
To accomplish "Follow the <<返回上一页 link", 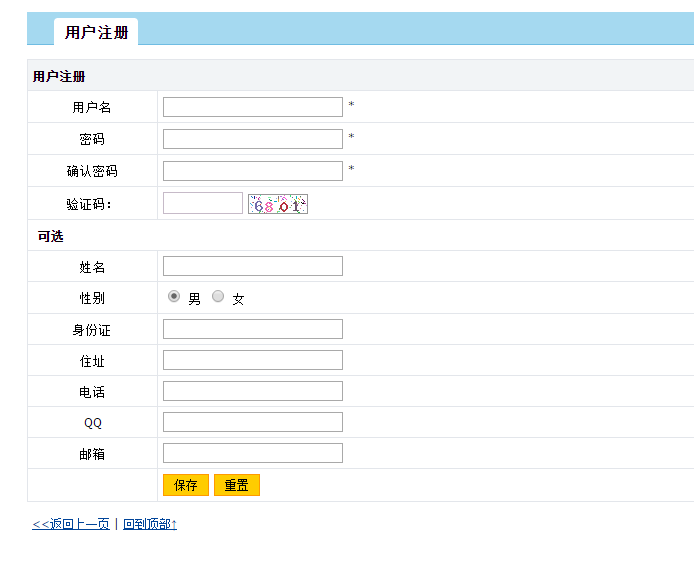I will coord(71,523).
